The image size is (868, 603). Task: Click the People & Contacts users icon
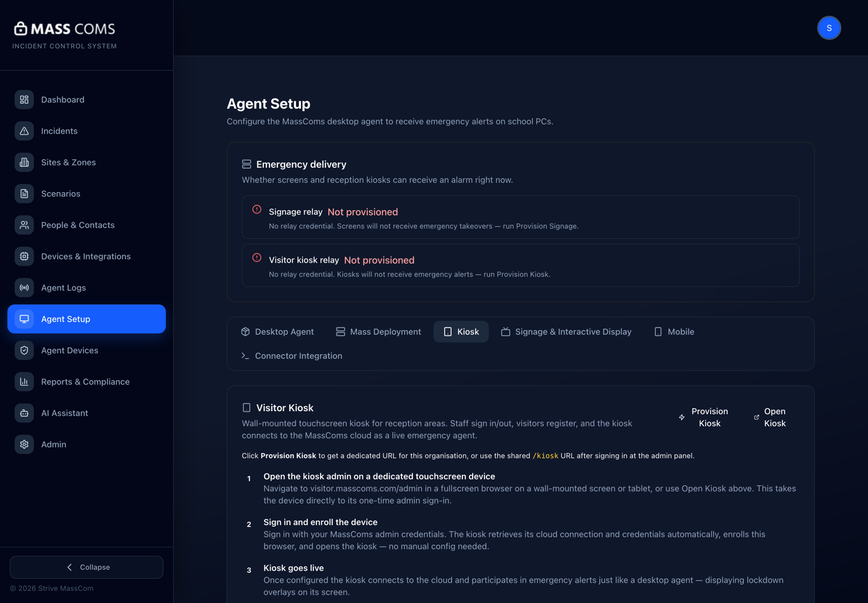[24, 225]
